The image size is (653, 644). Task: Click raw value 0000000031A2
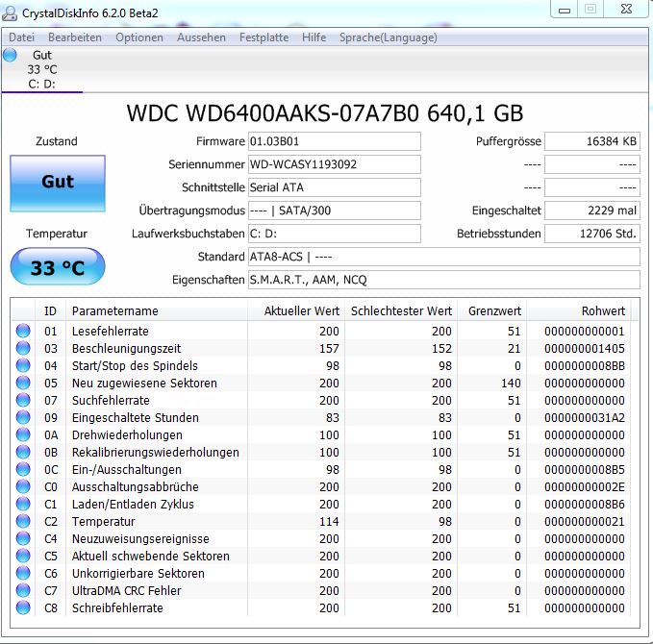click(x=585, y=417)
